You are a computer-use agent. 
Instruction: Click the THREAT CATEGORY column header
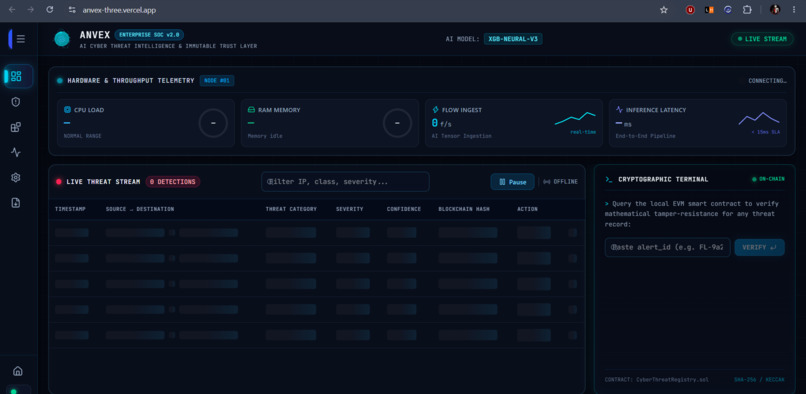(291, 209)
